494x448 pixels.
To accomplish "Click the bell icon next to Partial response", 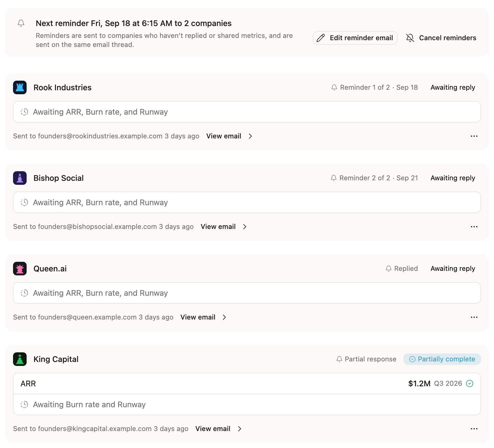I will [339, 359].
